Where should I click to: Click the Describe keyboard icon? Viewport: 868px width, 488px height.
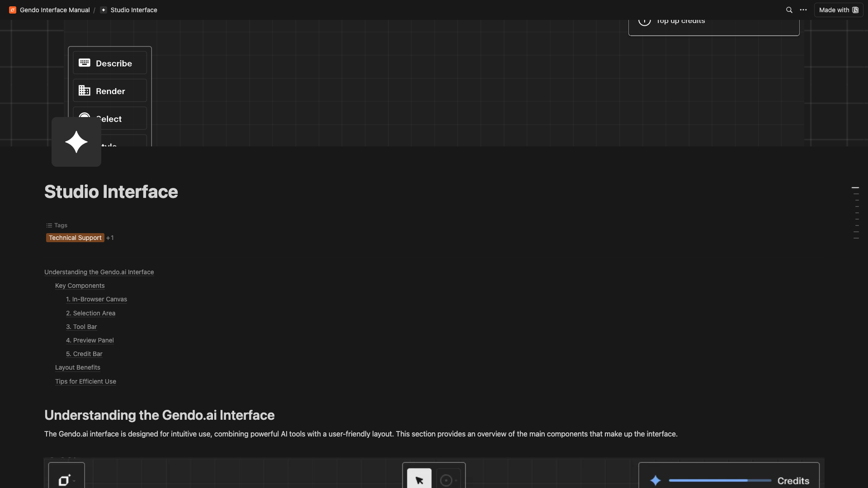click(x=85, y=63)
